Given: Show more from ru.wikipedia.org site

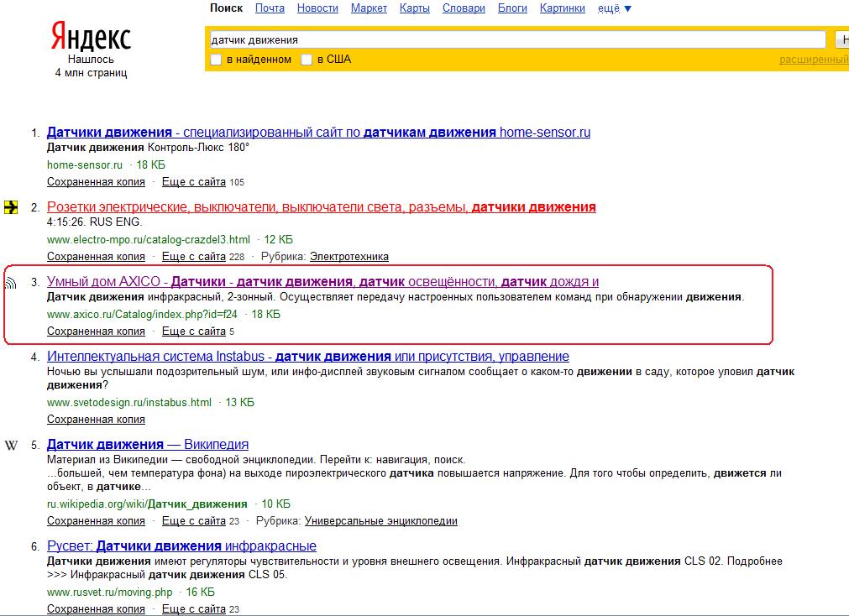Looking at the screenshot, I should [194, 520].
